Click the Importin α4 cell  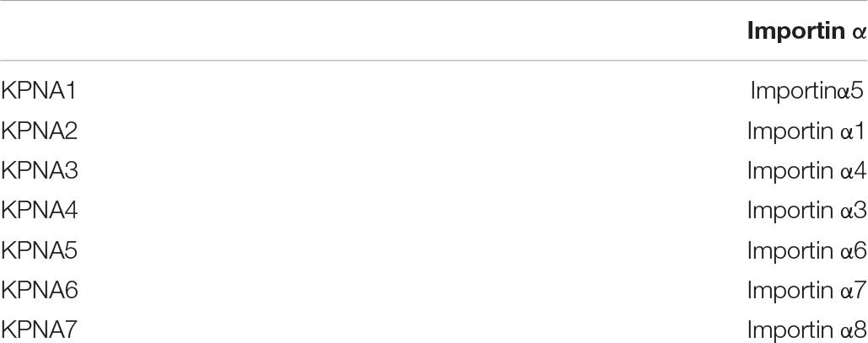pos(806,171)
